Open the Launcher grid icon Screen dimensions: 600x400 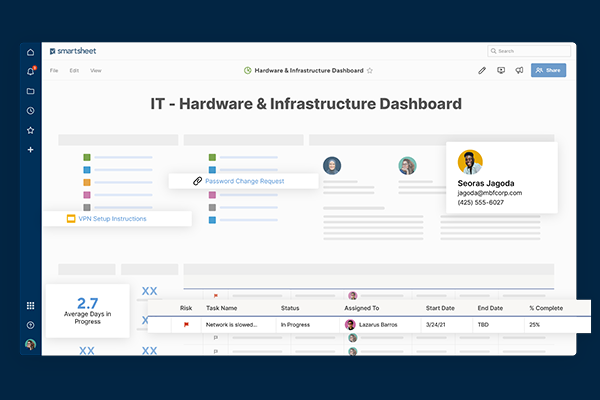pyautogui.click(x=31, y=305)
